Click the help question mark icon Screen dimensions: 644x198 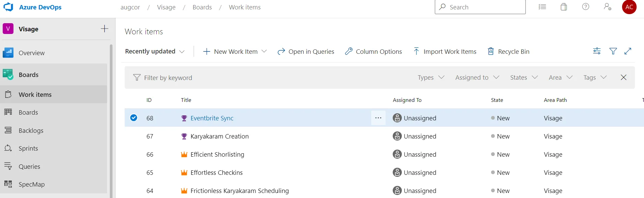point(585,7)
